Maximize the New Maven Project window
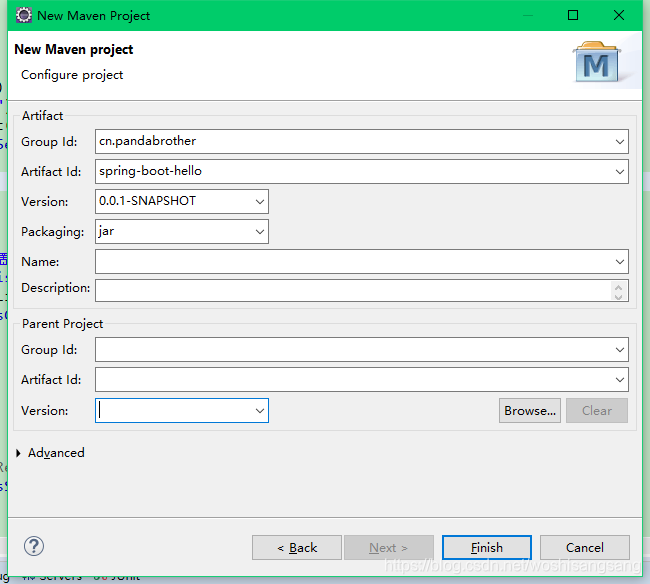 (573, 15)
